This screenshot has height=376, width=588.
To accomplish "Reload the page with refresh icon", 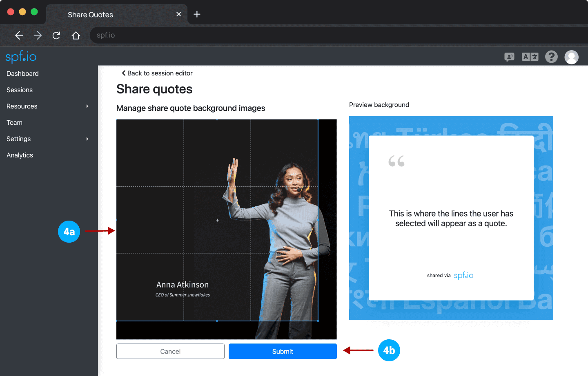I will 56,35.
